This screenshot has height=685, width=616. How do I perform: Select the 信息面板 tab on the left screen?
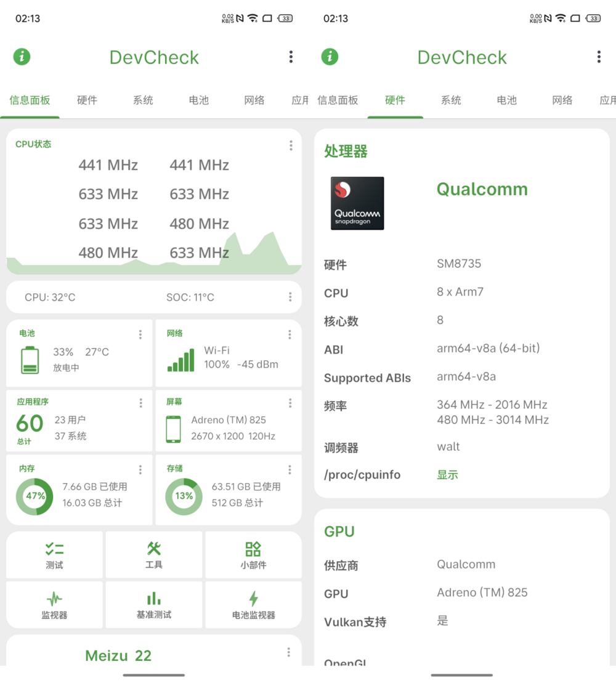[30, 100]
